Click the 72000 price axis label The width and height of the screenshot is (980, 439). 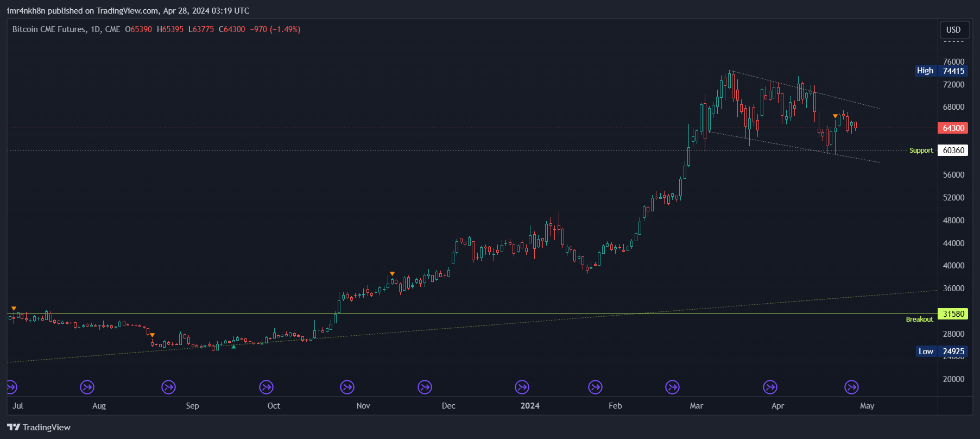pos(953,85)
